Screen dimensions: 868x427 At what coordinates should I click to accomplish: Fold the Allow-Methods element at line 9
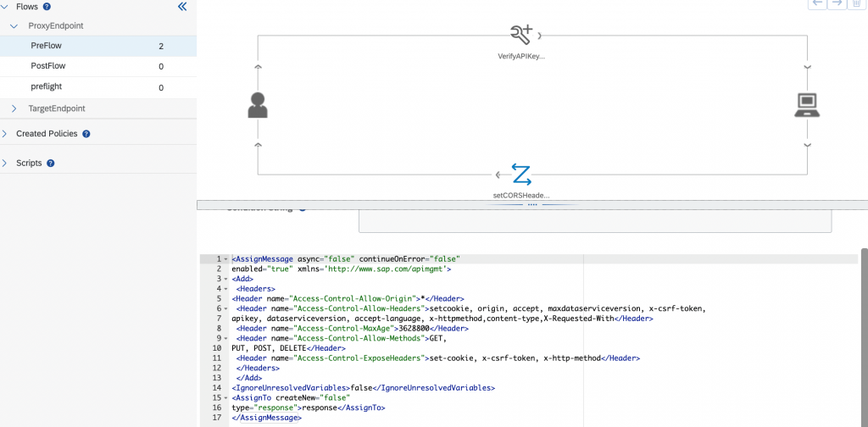[225, 339]
